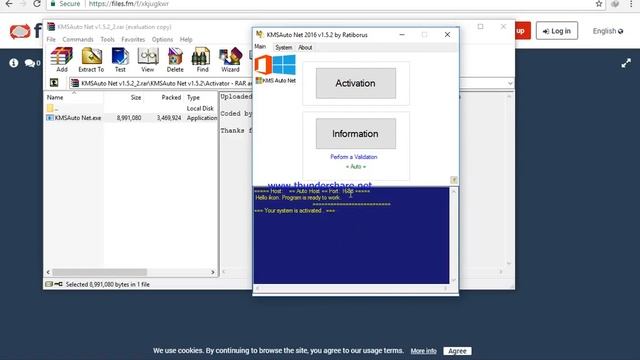The width and height of the screenshot is (640, 360).
Task: Click the WinRAR file list horizontal scrollbar
Action: point(100,272)
